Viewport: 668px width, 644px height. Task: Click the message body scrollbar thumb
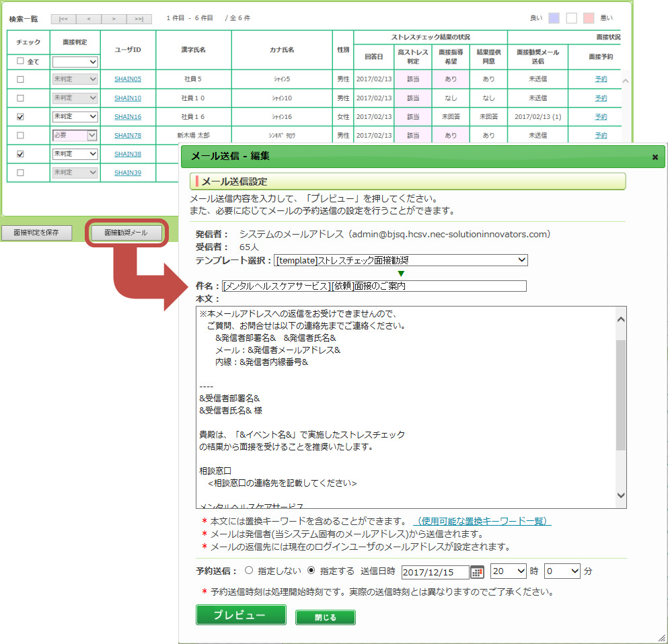point(621,395)
